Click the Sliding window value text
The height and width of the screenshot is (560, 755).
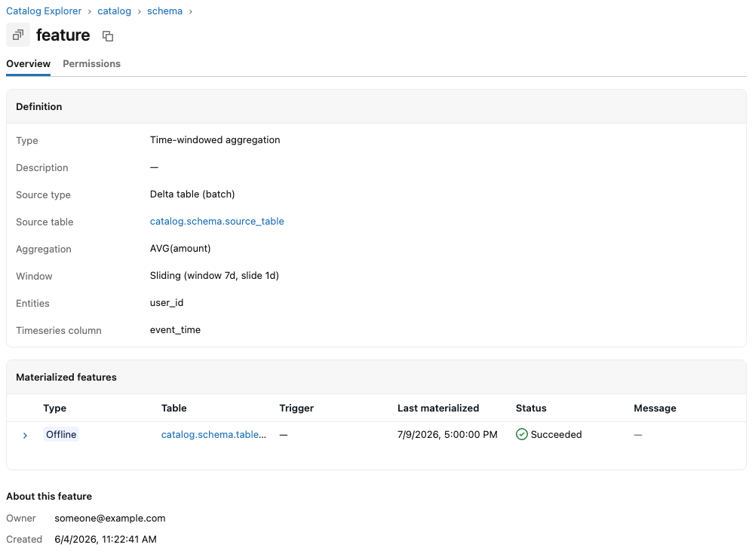point(214,276)
